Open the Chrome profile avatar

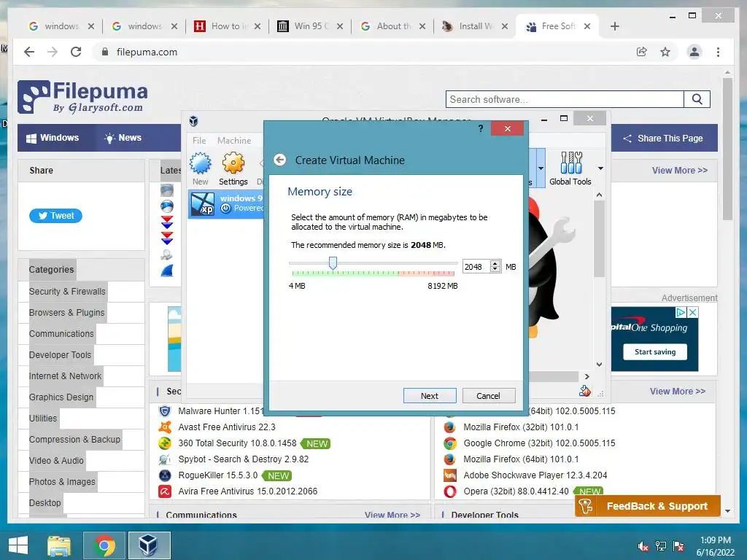tap(694, 52)
